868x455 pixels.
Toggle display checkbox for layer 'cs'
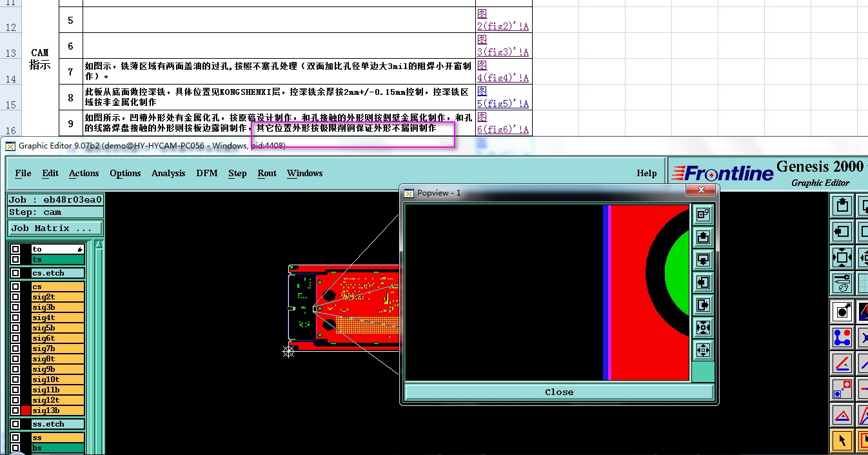[x=15, y=287]
